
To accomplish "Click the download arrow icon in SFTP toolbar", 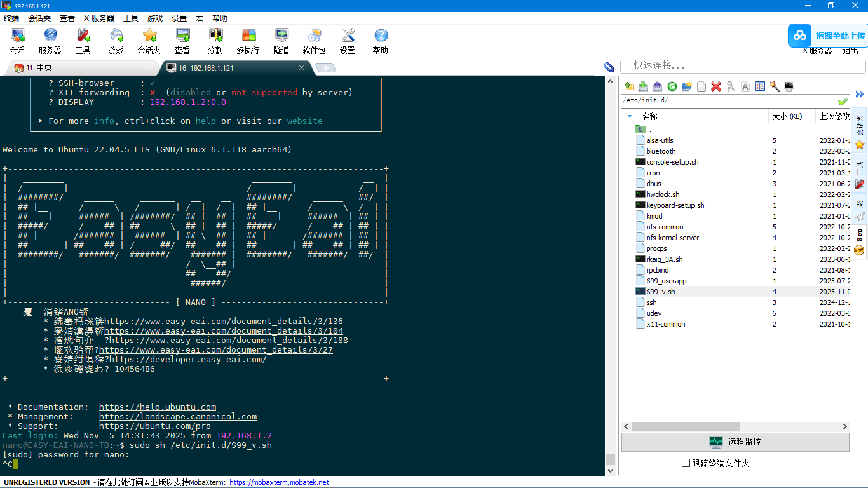I will tap(643, 86).
